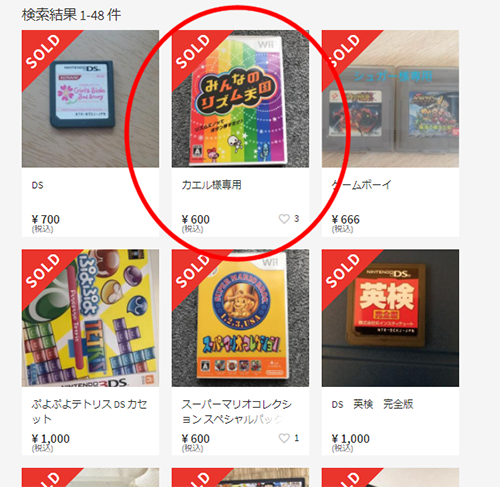Click the heart icon on カエル様専用 listing

coord(284,219)
